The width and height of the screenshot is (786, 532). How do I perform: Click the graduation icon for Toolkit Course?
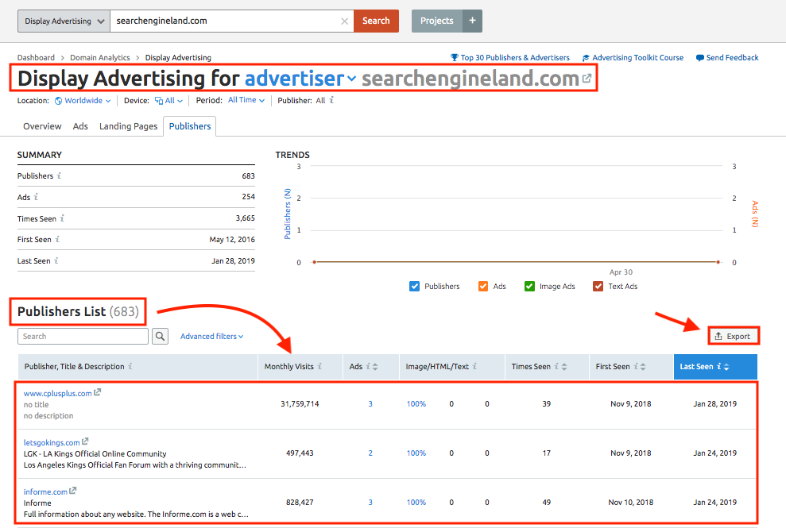coord(586,58)
